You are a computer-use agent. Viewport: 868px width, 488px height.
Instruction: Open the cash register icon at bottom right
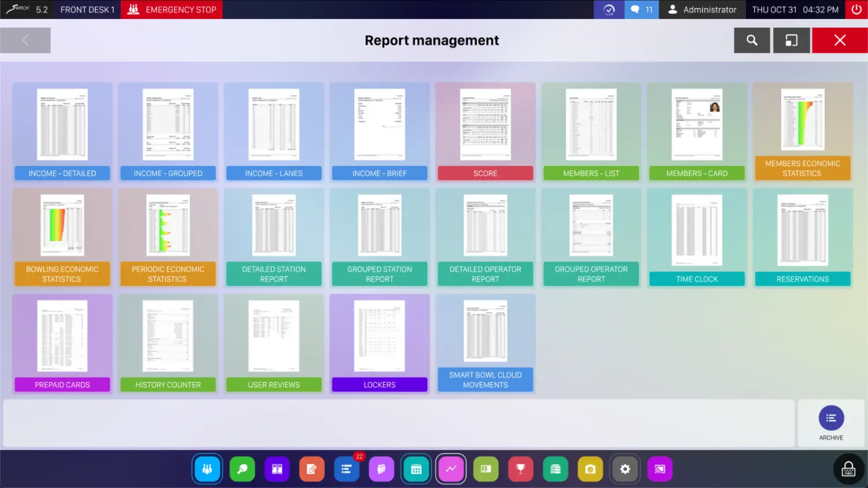(848, 469)
